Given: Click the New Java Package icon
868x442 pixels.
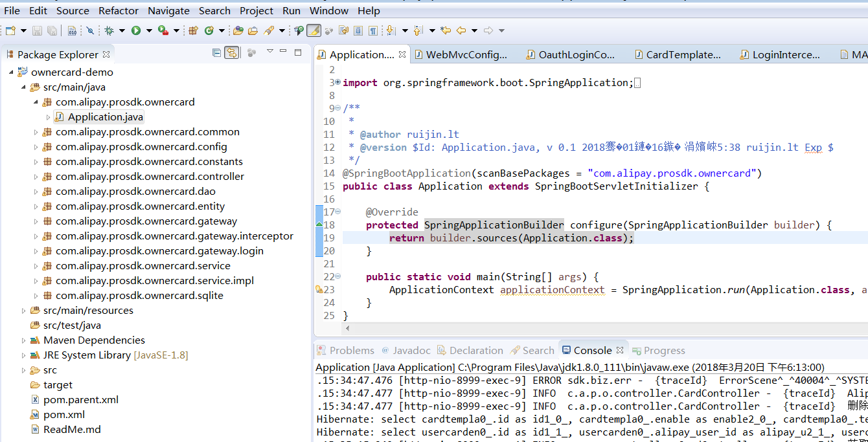Looking at the screenshot, I should click(x=193, y=30).
